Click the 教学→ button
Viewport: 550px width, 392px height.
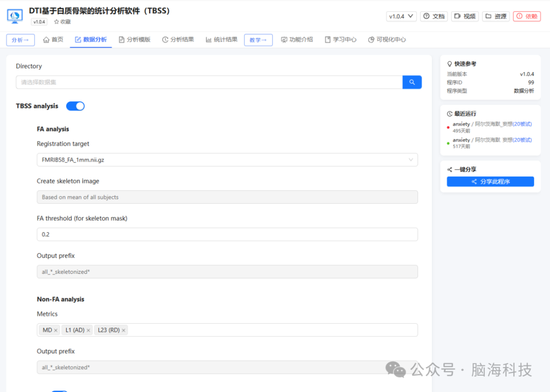tap(258, 40)
